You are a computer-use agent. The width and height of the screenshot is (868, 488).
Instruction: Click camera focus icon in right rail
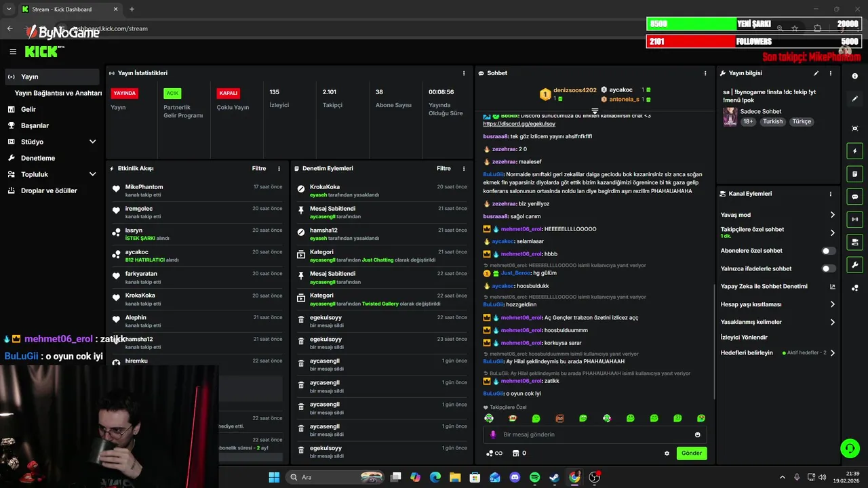coord(855,129)
